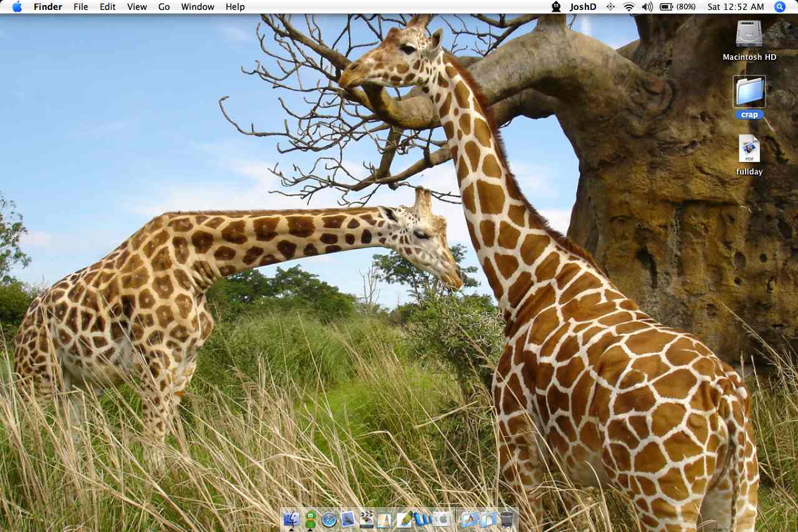Screen dimensions: 798x532
Task: Select the Macintosh HD drive icon
Action: 749,34
